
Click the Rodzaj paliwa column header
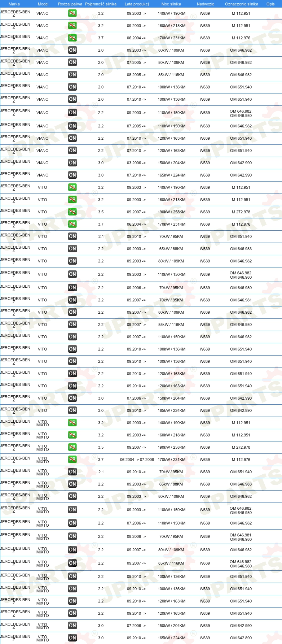(x=70, y=4)
